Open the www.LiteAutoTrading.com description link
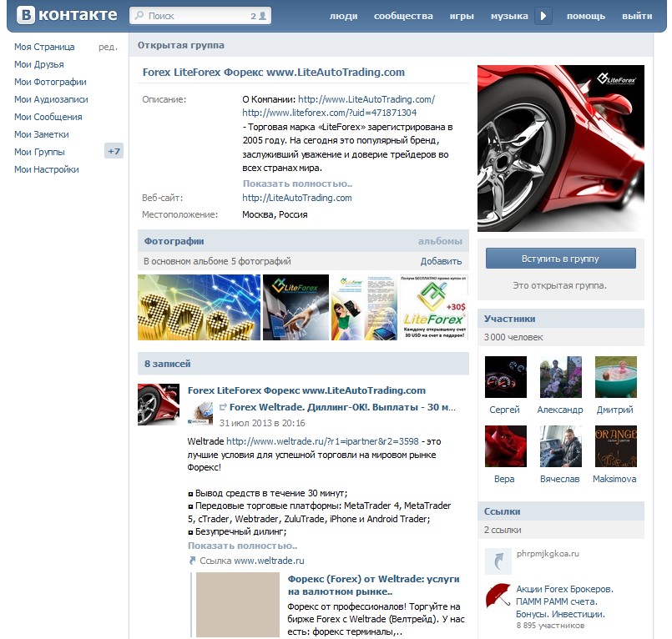Image resolution: width=672 pixels, height=639 pixels. tap(366, 99)
